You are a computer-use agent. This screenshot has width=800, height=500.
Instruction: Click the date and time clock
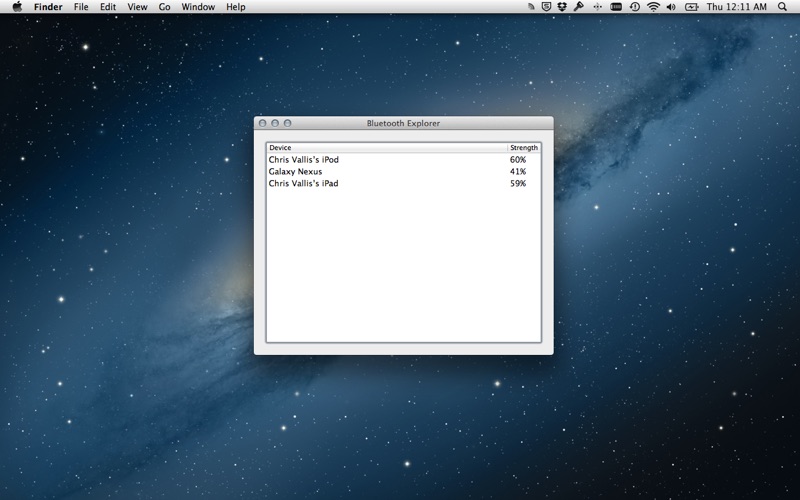pyautogui.click(x=736, y=7)
